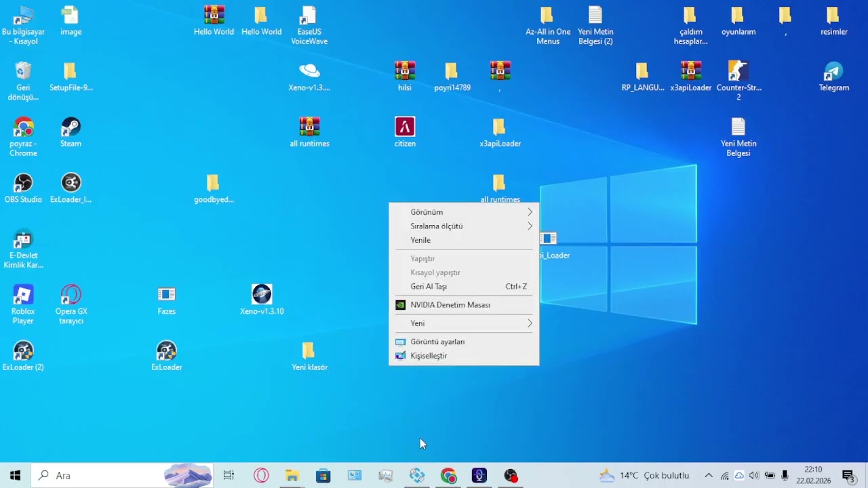Click the Ara search box
This screenshot has height=488, width=868.
click(x=122, y=476)
